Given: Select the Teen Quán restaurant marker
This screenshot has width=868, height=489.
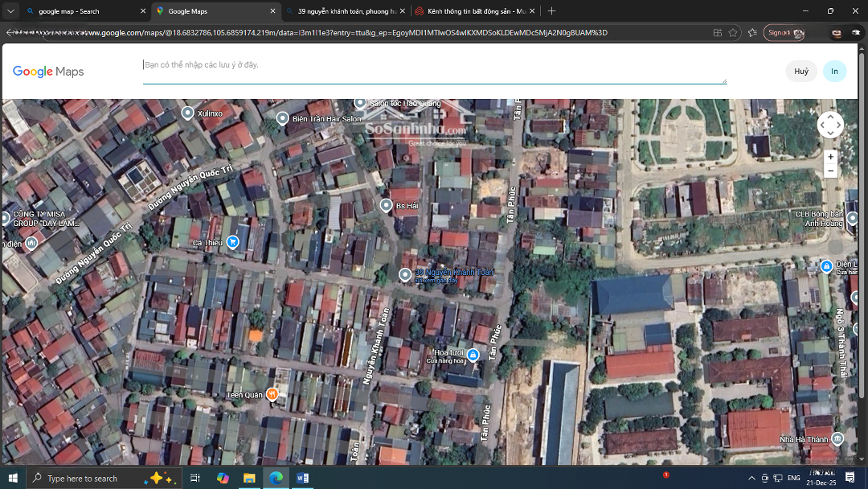Looking at the screenshot, I should [272, 394].
